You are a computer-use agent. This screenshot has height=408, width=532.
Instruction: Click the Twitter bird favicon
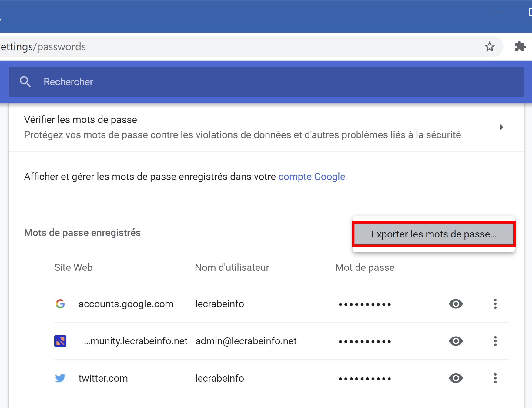(x=60, y=378)
